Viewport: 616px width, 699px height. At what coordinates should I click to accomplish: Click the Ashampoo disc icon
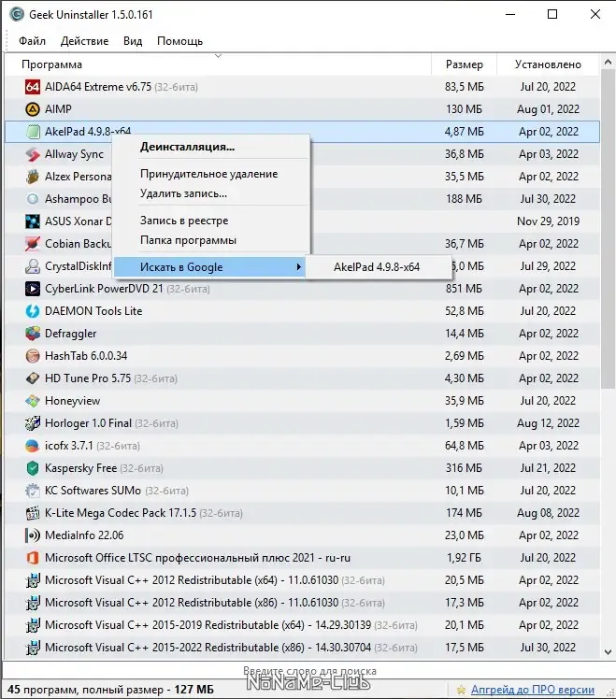pyautogui.click(x=33, y=198)
